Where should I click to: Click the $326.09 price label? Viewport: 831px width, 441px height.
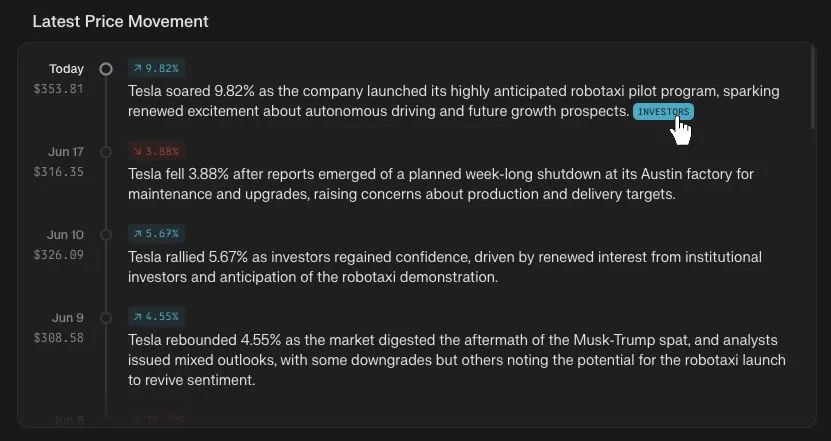coord(58,255)
